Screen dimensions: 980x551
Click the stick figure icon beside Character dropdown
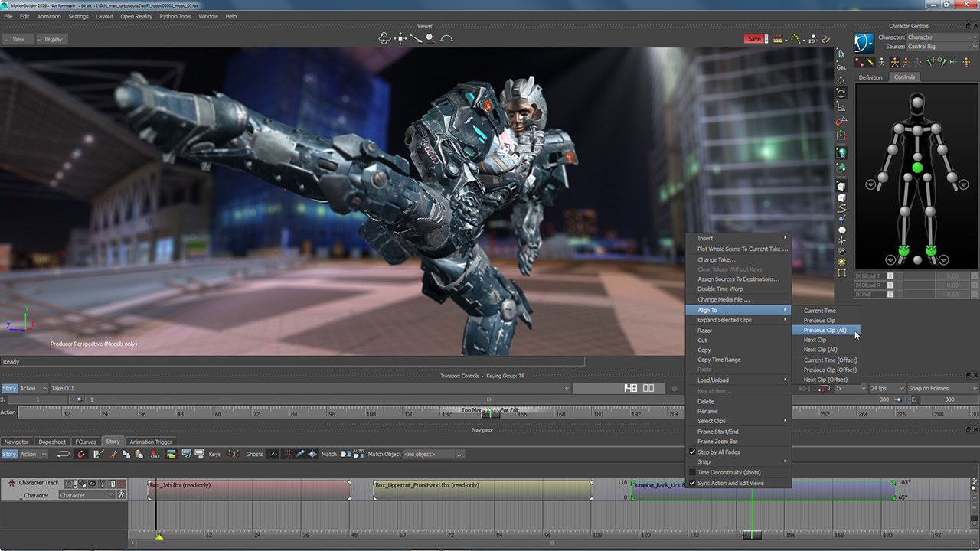point(121,495)
